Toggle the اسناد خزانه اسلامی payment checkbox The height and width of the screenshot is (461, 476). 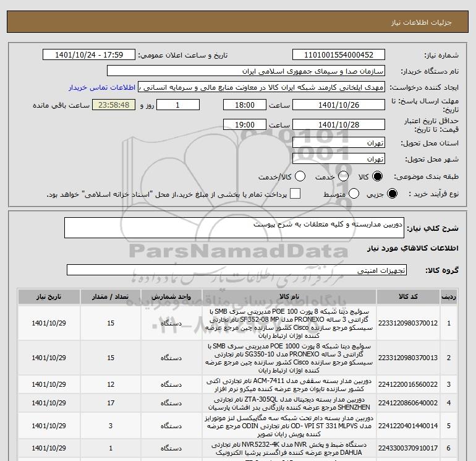tap(295, 194)
